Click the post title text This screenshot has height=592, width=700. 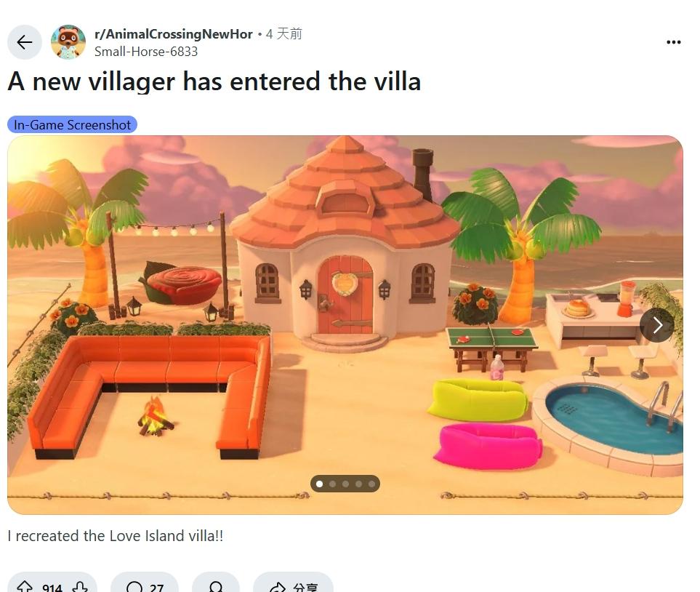click(214, 81)
